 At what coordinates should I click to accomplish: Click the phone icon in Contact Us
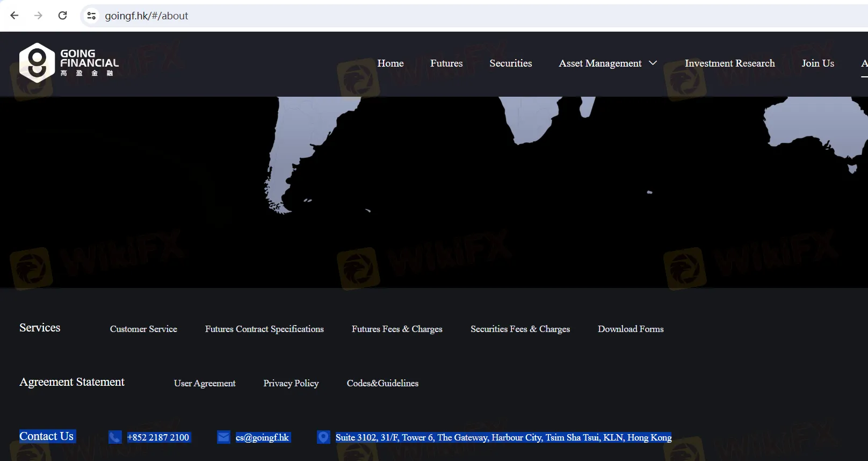[115, 437]
